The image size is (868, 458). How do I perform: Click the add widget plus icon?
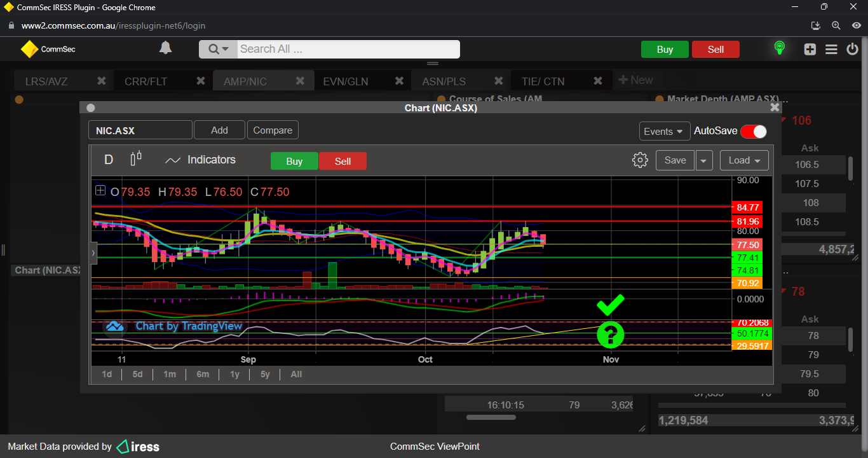[810, 49]
